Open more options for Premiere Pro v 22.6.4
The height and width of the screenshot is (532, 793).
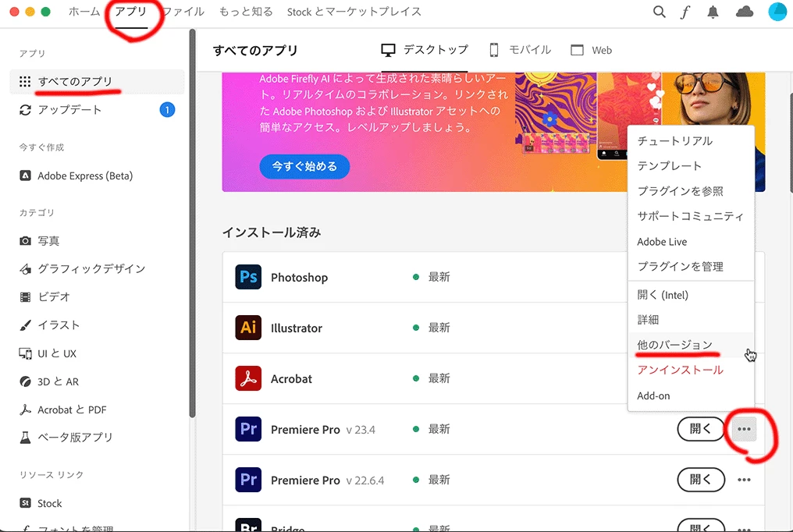tap(744, 480)
